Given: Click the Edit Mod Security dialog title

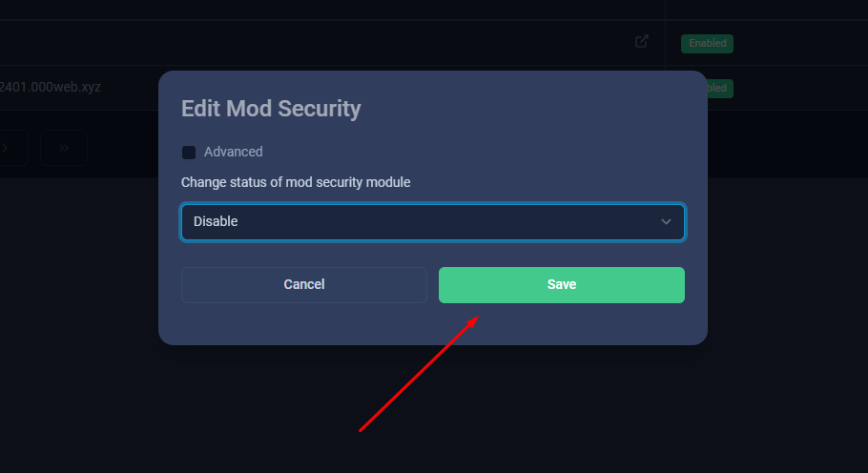Looking at the screenshot, I should [x=271, y=109].
